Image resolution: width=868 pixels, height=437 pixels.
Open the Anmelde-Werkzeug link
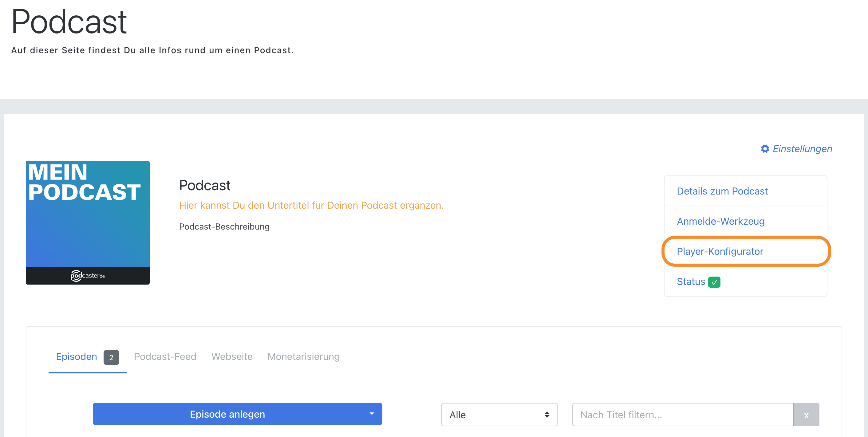[720, 221]
